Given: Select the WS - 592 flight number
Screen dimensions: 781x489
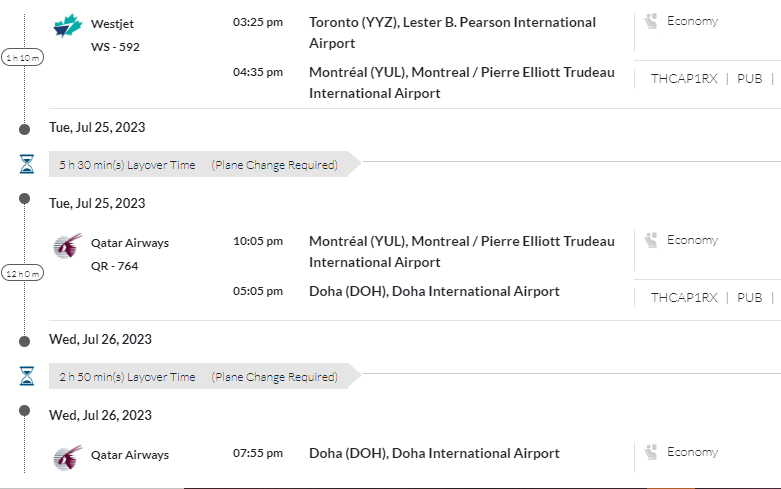Looking at the screenshot, I should (114, 47).
